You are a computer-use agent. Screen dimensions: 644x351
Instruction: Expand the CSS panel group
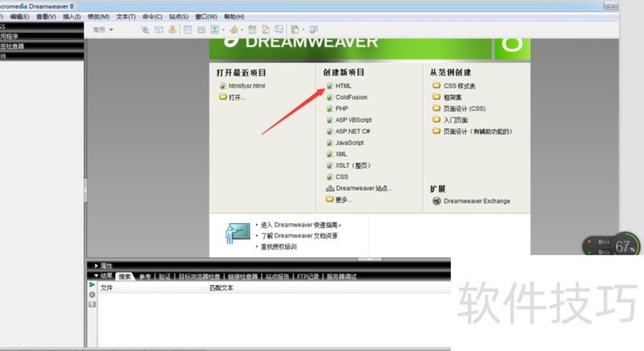42,27
